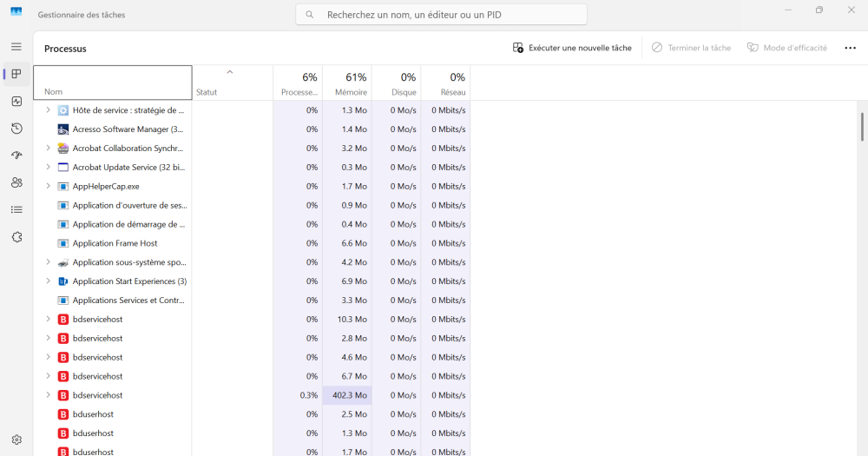Expand Hôte de service process row
Image resolution: width=868 pixels, height=456 pixels.
[x=48, y=110]
